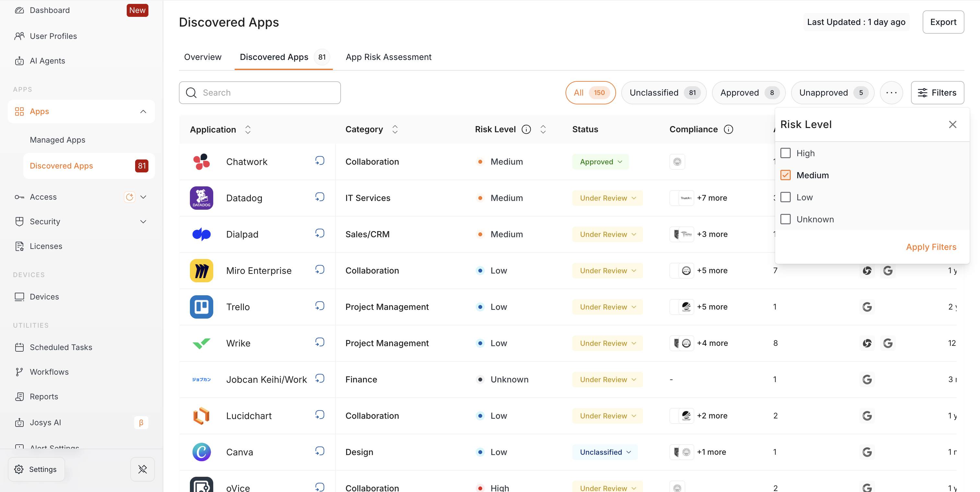Click the Last Updated timestamp label
Screen dimensions: 980x492
[856, 22]
